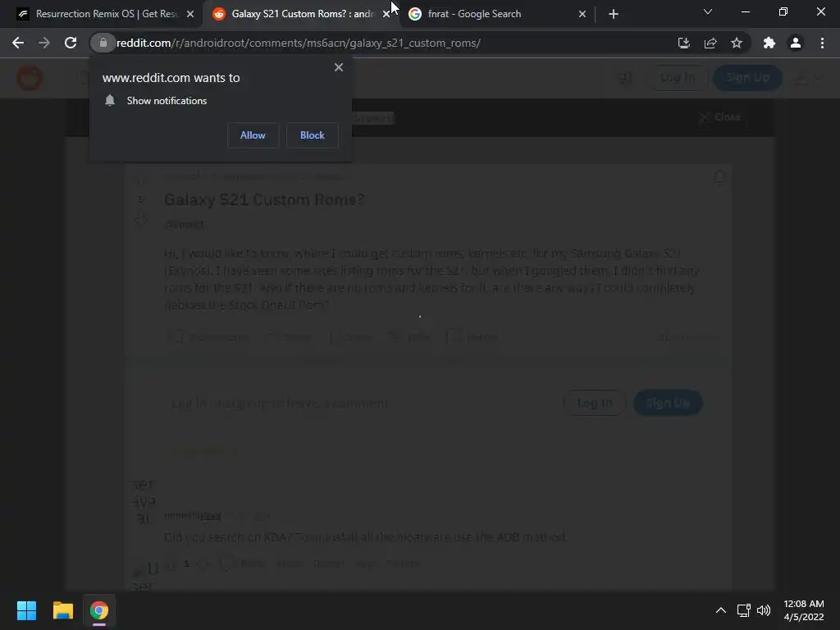Screen dimensions: 840x630
Task: Close the fnrat Google Search tab
Action: [582, 14]
